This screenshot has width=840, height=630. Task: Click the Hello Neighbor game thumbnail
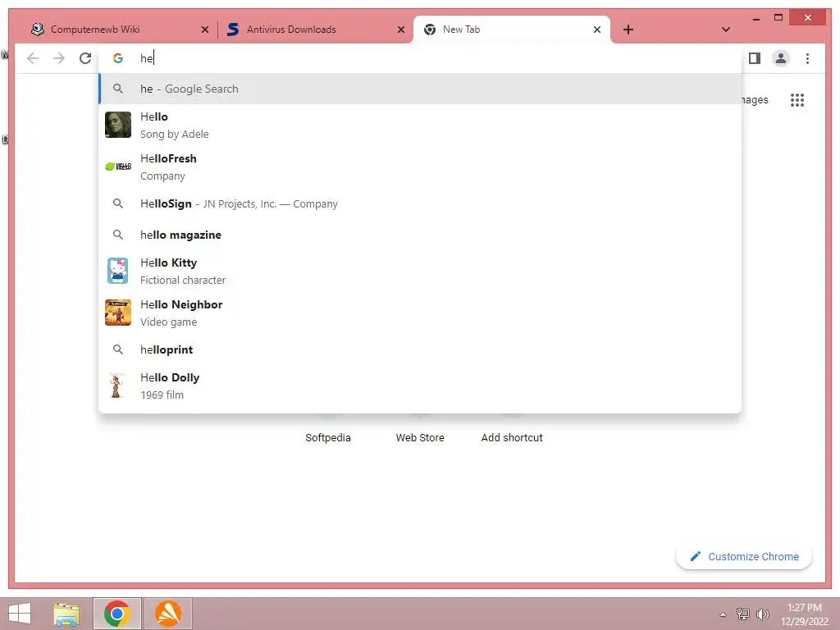pos(118,313)
